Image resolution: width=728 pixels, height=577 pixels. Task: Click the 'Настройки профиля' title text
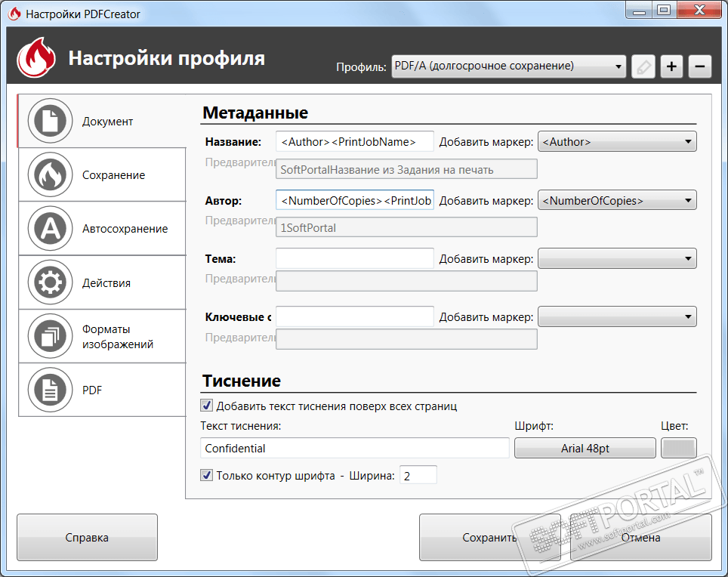167,58
